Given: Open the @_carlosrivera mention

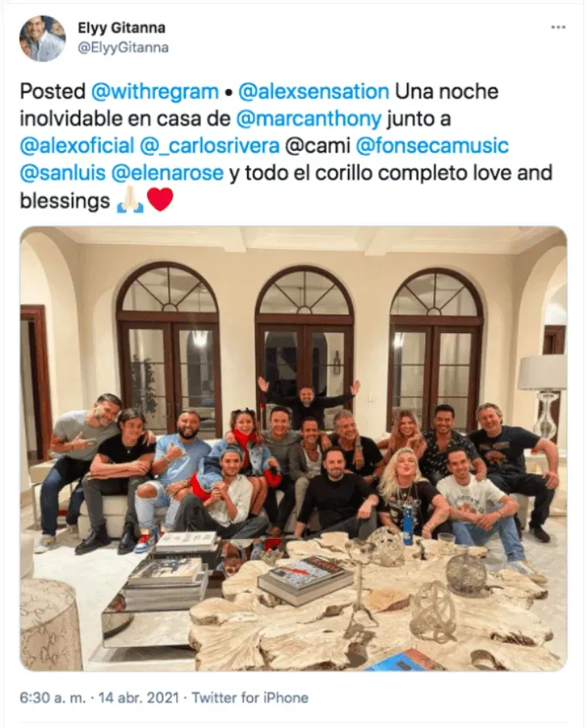Looking at the screenshot, I should [209, 145].
